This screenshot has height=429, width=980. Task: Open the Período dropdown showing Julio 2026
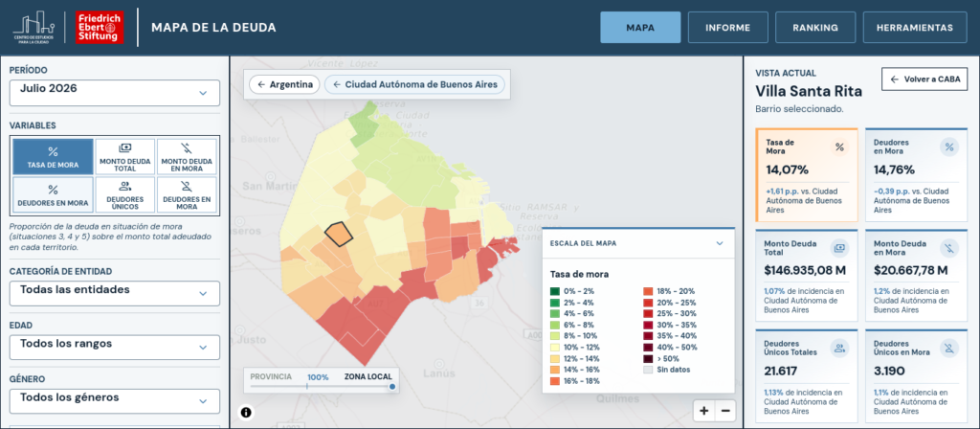click(x=115, y=93)
